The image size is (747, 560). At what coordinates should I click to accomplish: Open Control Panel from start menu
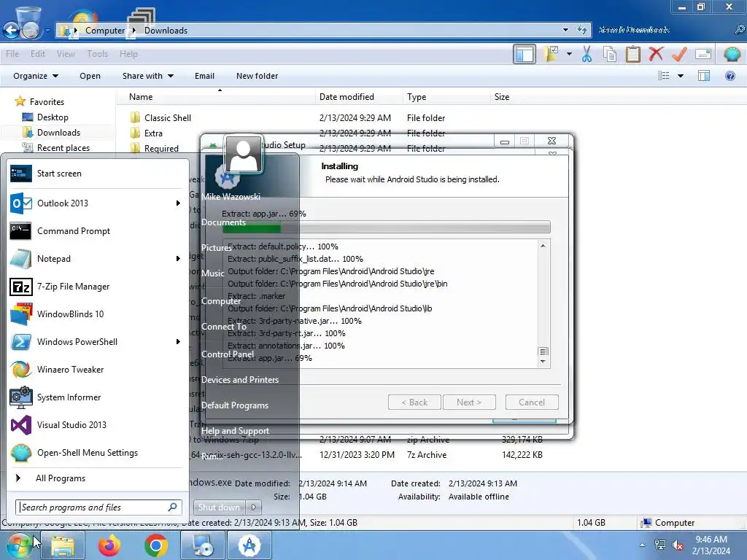[228, 354]
